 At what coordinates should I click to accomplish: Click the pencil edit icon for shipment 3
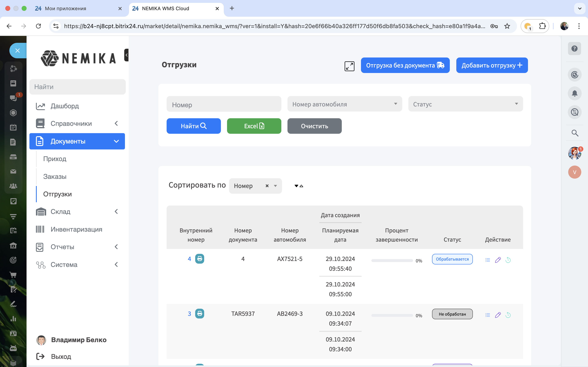[498, 315]
